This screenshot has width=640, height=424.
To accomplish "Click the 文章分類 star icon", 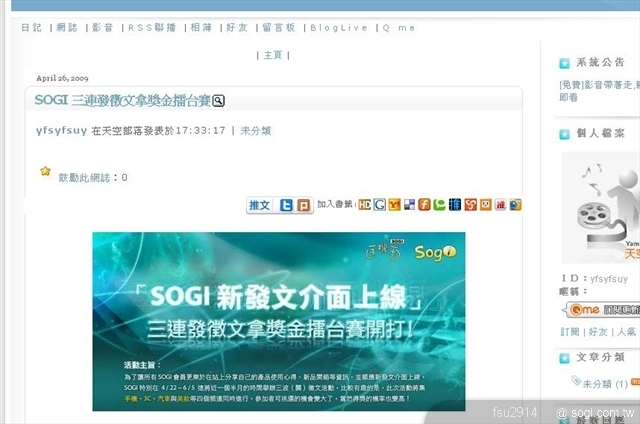I will pyautogui.click(x=564, y=358).
